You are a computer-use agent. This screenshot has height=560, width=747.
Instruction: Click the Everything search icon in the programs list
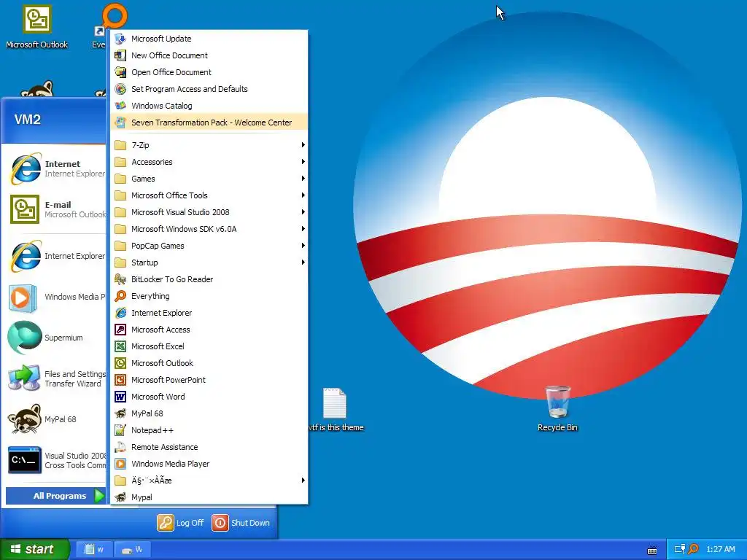[120, 296]
